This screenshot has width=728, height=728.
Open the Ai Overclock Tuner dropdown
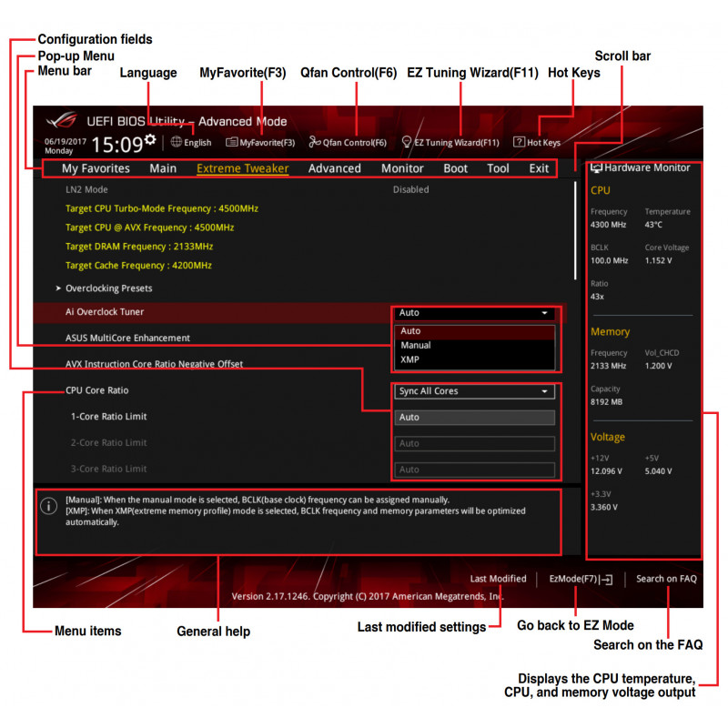pos(474,313)
